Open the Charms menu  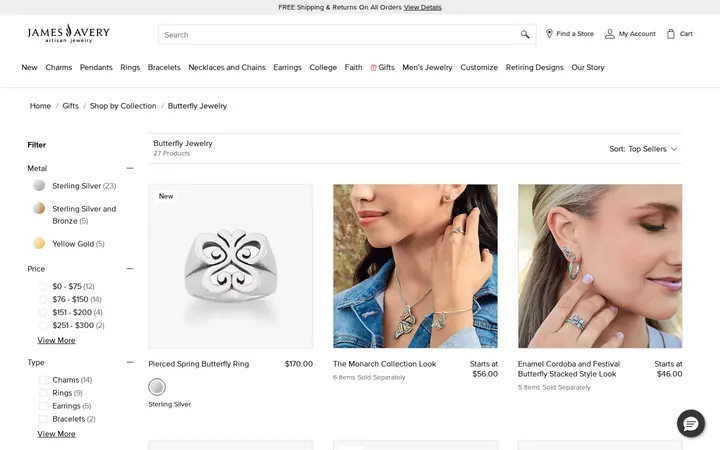pos(59,67)
